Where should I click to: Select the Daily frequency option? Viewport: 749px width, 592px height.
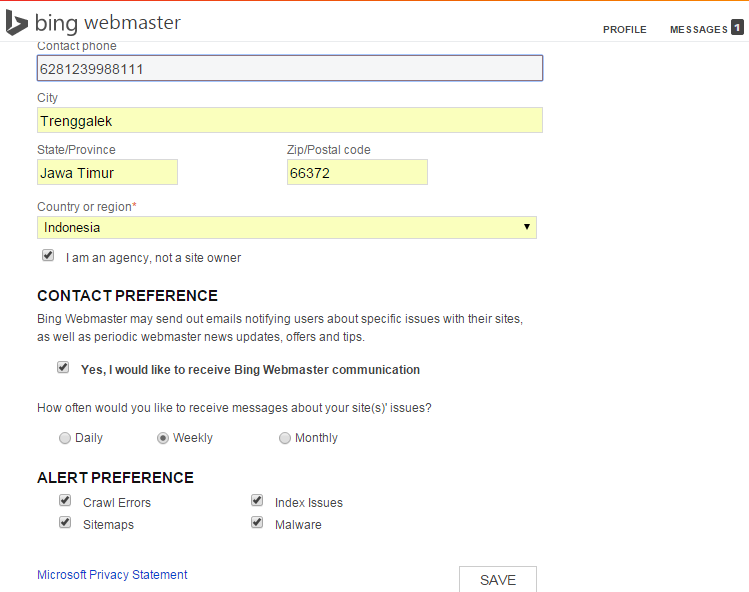[x=65, y=438]
